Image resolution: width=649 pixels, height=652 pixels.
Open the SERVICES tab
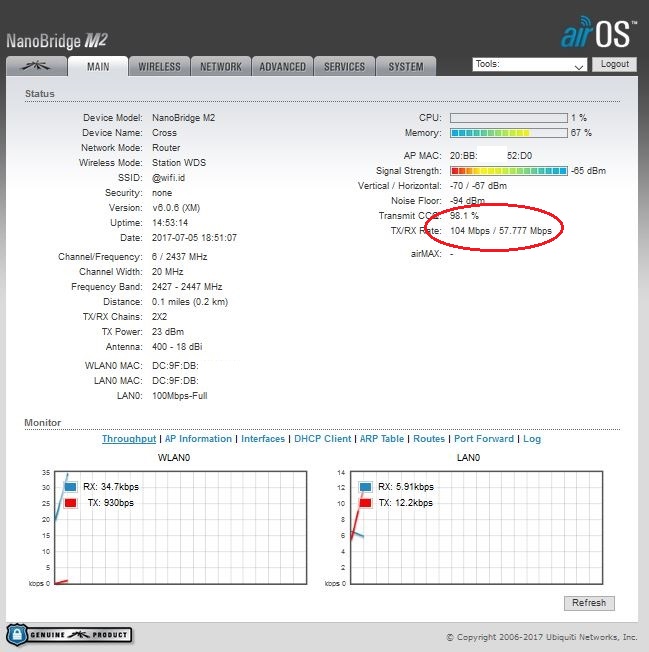[x=344, y=67]
